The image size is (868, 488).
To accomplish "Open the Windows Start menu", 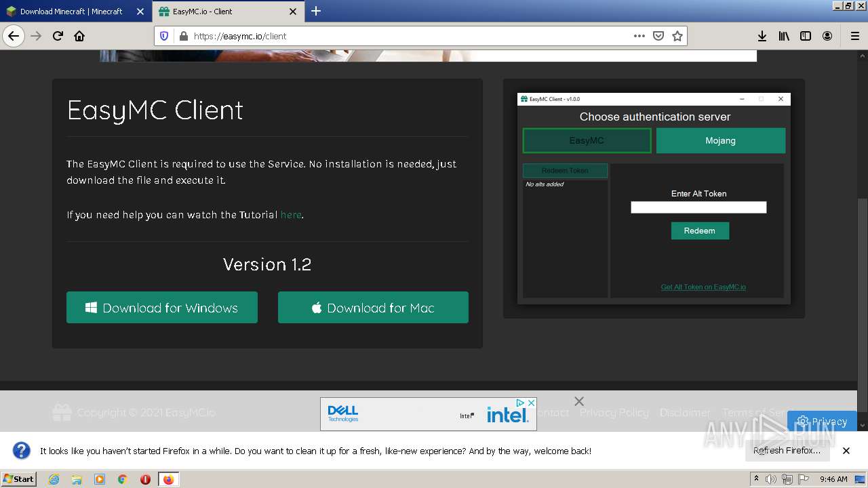I will coord(18,479).
